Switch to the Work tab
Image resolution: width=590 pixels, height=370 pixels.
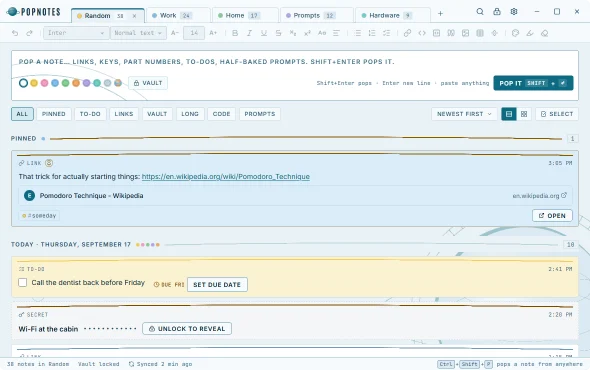178,15
